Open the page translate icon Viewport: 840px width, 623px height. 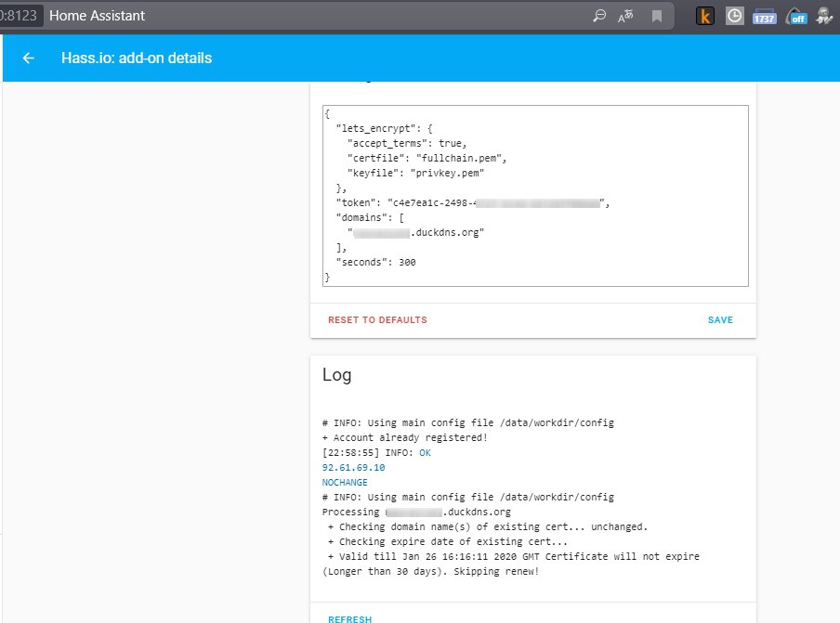tap(625, 16)
